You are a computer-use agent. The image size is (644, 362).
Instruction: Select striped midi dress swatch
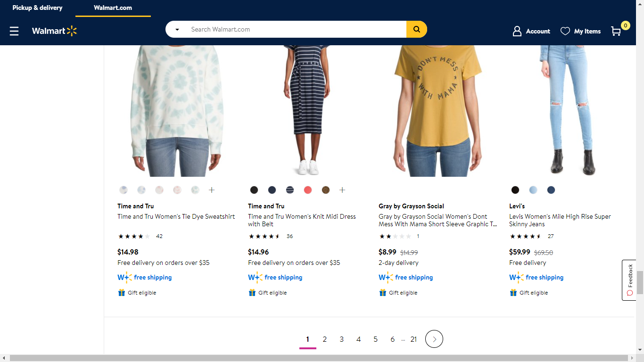point(290,190)
